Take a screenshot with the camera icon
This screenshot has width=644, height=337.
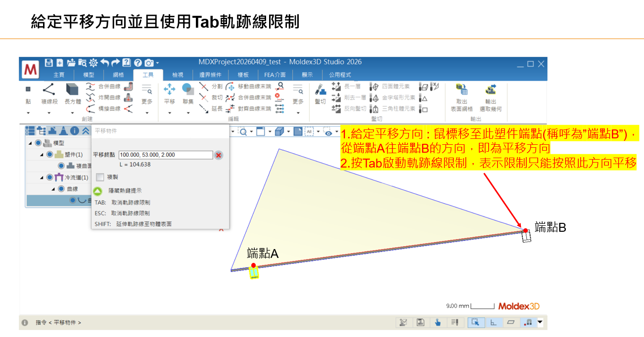coord(148,63)
